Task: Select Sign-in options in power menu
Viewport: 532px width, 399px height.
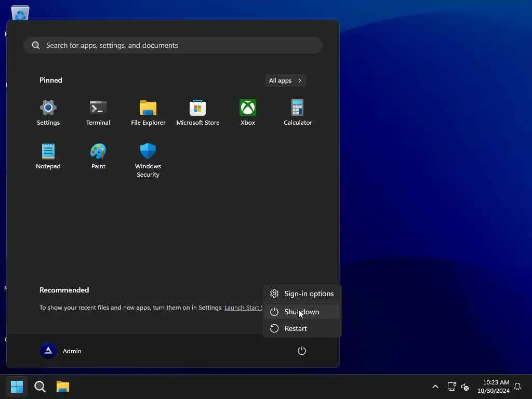Action: tap(302, 294)
